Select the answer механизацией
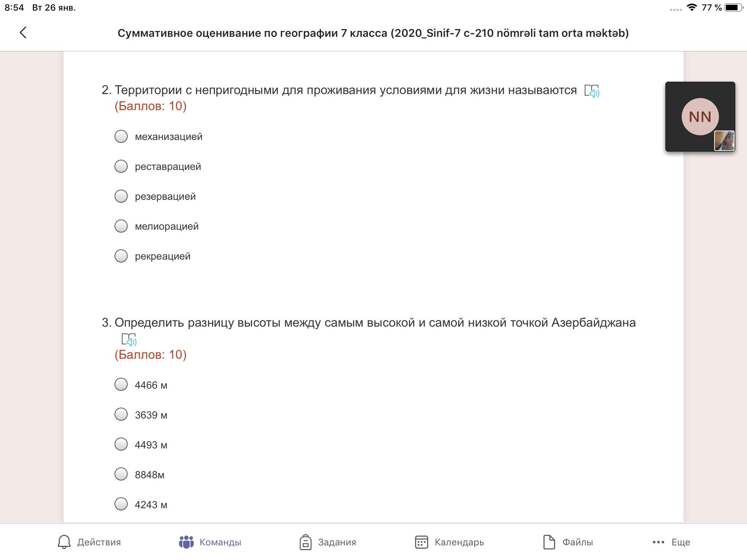 click(x=121, y=136)
